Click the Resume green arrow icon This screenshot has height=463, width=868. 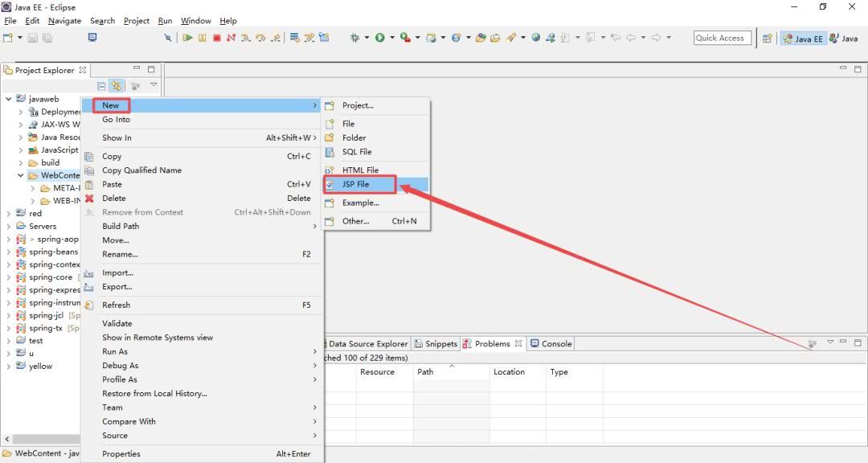click(x=187, y=38)
